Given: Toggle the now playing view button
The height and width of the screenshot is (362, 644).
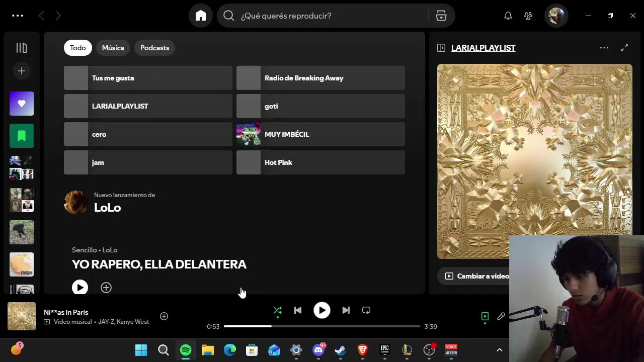Looking at the screenshot, I should pos(485,316).
